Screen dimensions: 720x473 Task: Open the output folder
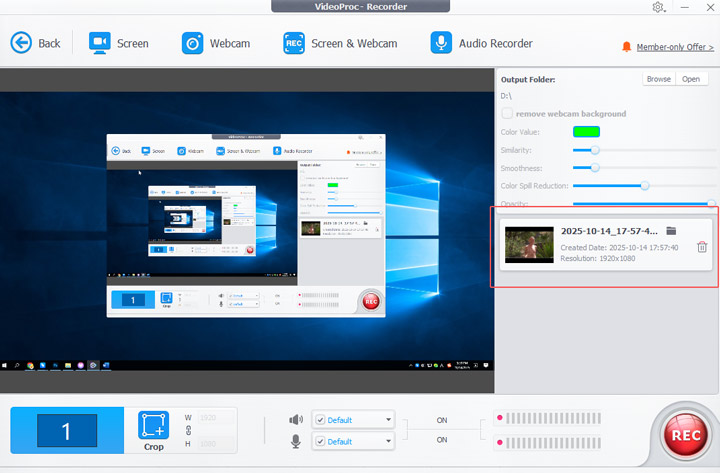pyautogui.click(x=691, y=79)
